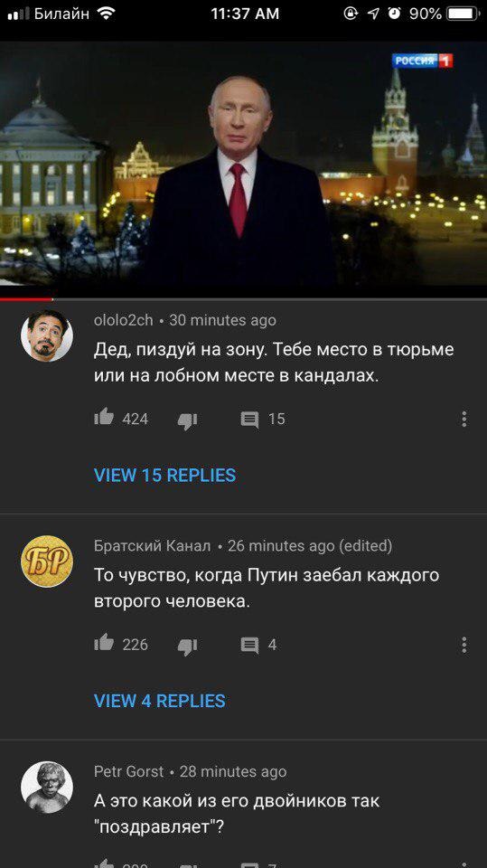Like the Братский Канал comment
This screenshot has width=487, height=868.
(104, 643)
